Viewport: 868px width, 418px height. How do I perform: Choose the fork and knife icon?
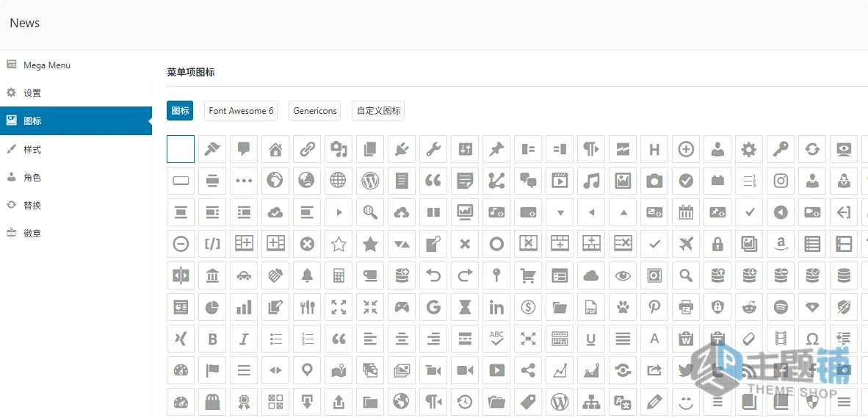click(307, 307)
